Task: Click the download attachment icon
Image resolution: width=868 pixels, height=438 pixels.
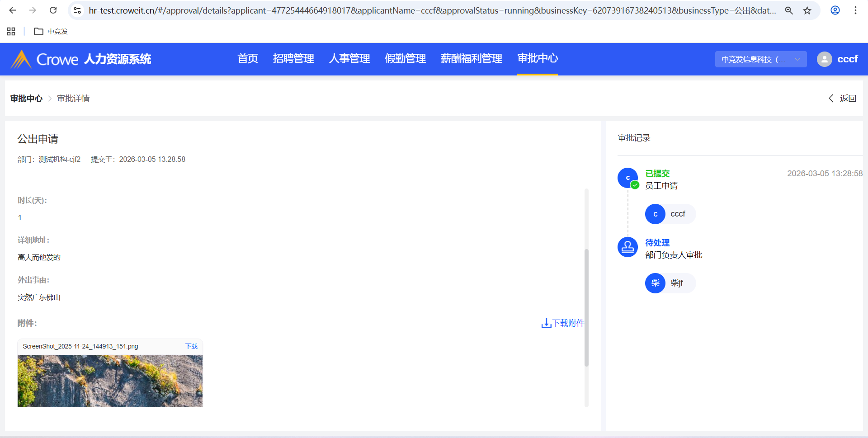Action: tap(546, 324)
